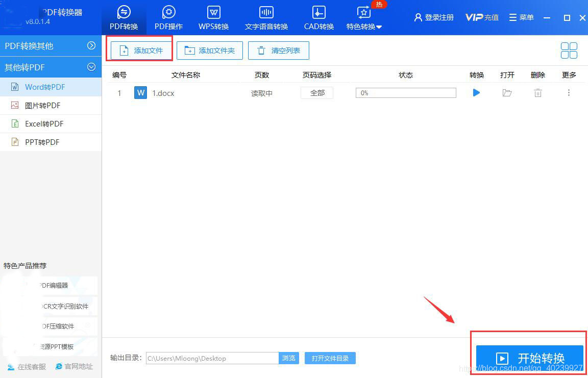588x378 pixels.
Task: Start converting 1.docx with play icon
Action: click(476, 92)
